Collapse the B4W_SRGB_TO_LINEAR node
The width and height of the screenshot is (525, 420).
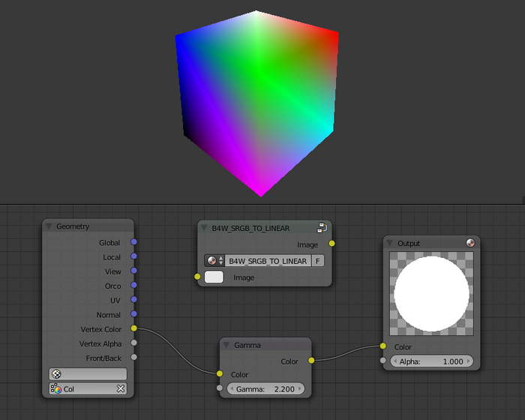point(205,227)
